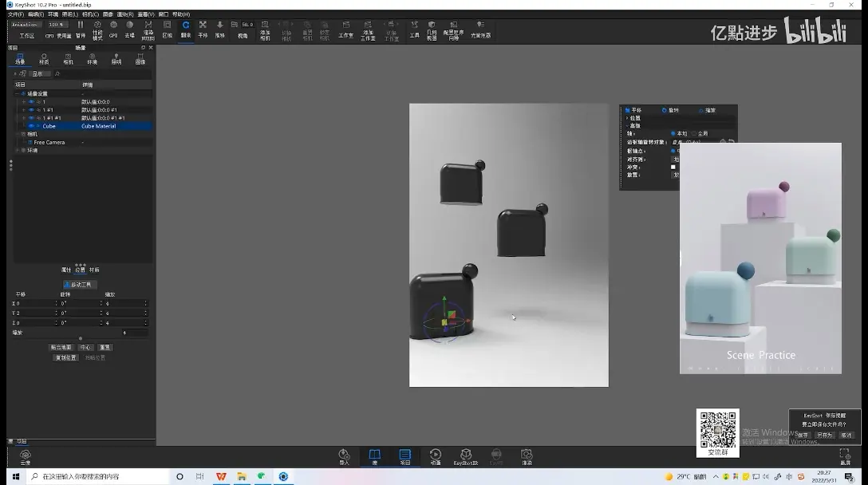Switch to the 相机 camera tab
Viewport: 868px width, 485px height.
tap(68, 59)
